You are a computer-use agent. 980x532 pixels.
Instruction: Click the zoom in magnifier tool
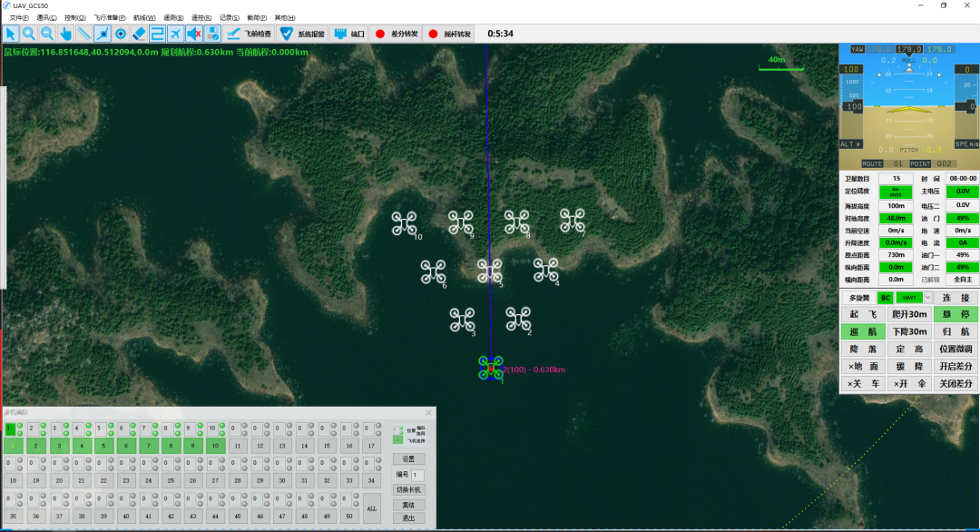29,34
